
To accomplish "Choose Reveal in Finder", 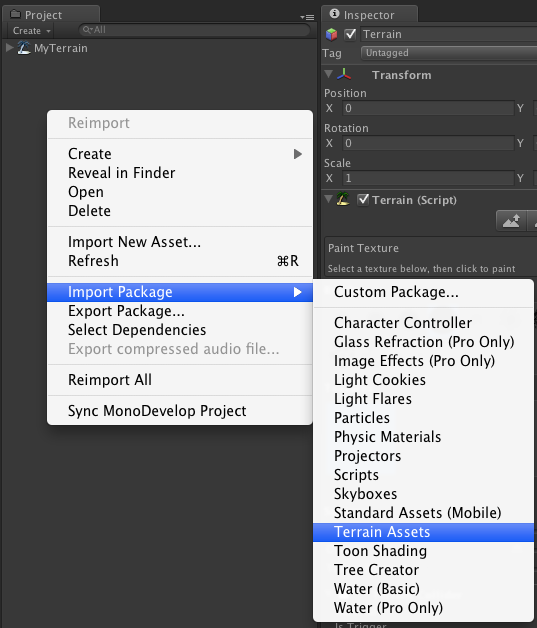I will point(180,173).
